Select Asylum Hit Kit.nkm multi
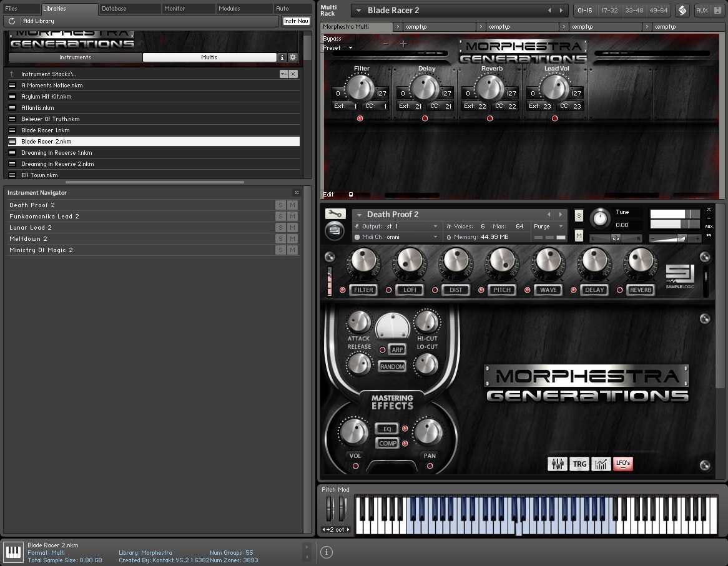This screenshot has width=728, height=566. (x=154, y=97)
